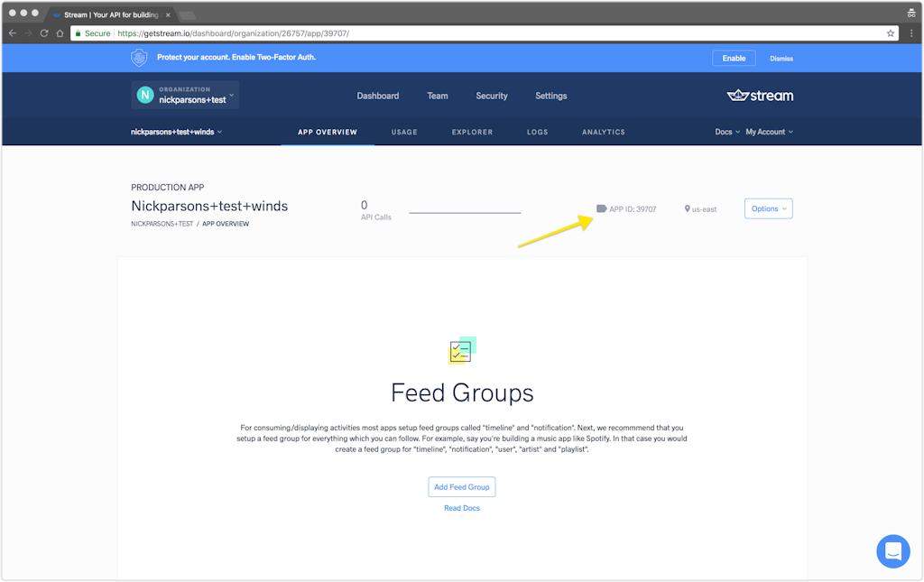Expand the Docs menu
924x582 pixels.
click(726, 132)
